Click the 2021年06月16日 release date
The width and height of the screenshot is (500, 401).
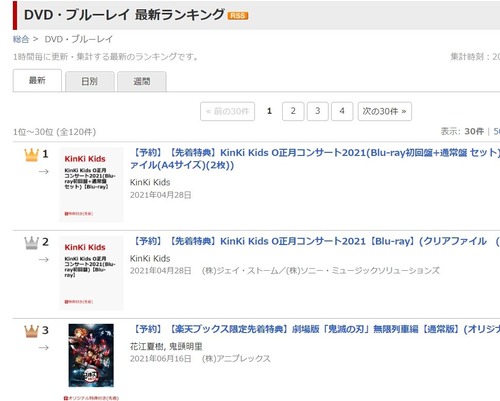click(161, 359)
